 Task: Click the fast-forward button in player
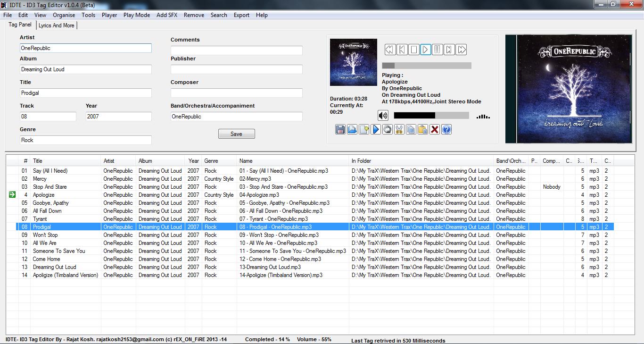click(x=461, y=50)
